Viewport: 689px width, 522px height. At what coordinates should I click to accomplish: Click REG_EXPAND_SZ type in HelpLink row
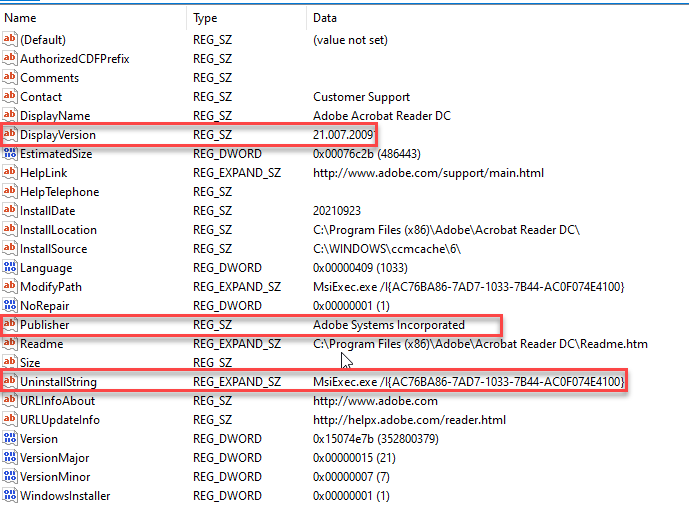pos(237,173)
